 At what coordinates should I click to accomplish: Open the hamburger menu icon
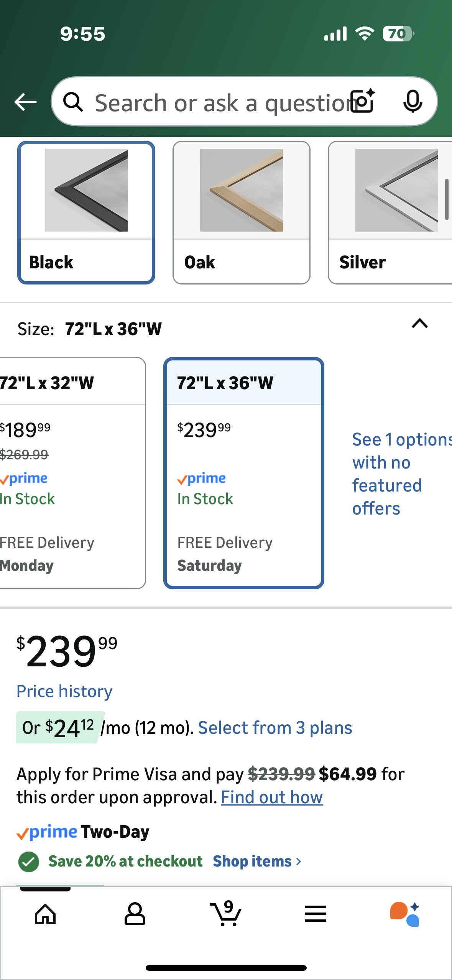[316, 914]
